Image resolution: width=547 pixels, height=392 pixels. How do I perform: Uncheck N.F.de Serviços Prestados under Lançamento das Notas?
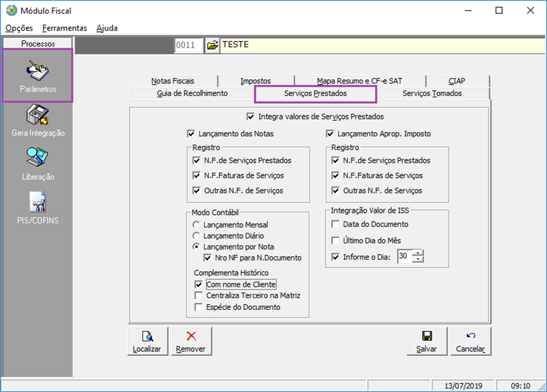coord(197,160)
